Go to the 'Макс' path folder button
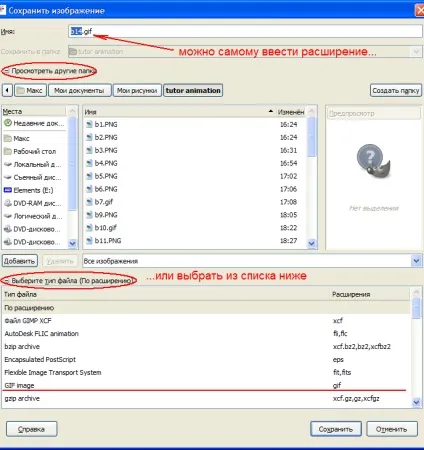This screenshot has width=424, height=450. point(30,90)
